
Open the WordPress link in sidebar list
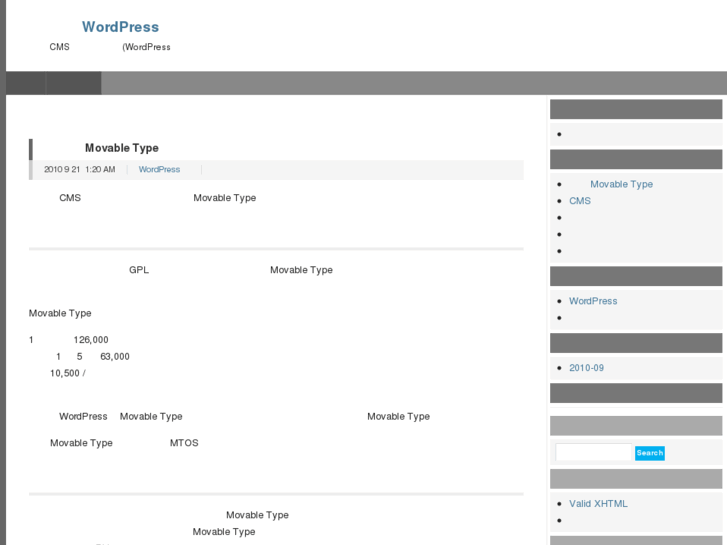click(593, 301)
